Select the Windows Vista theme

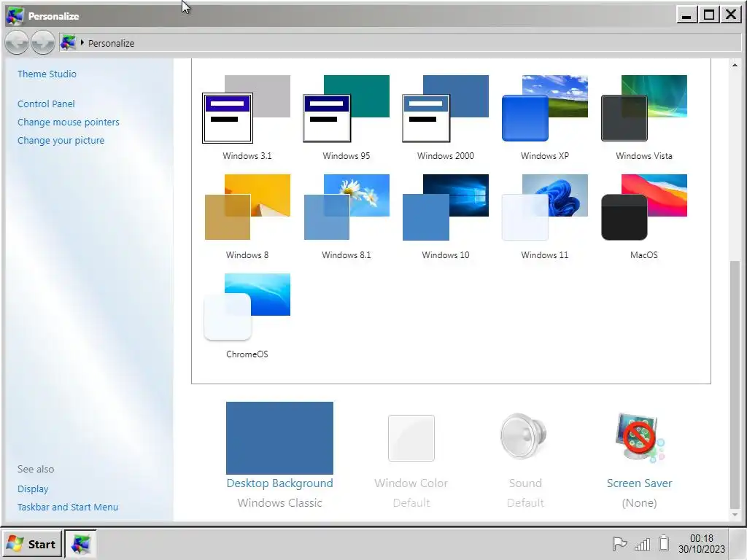click(x=643, y=117)
